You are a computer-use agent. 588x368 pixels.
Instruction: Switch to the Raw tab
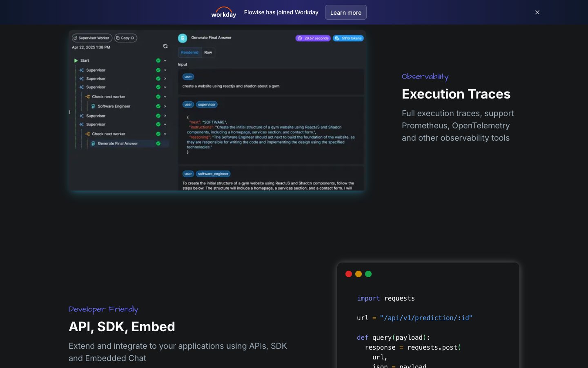(x=208, y=52)
